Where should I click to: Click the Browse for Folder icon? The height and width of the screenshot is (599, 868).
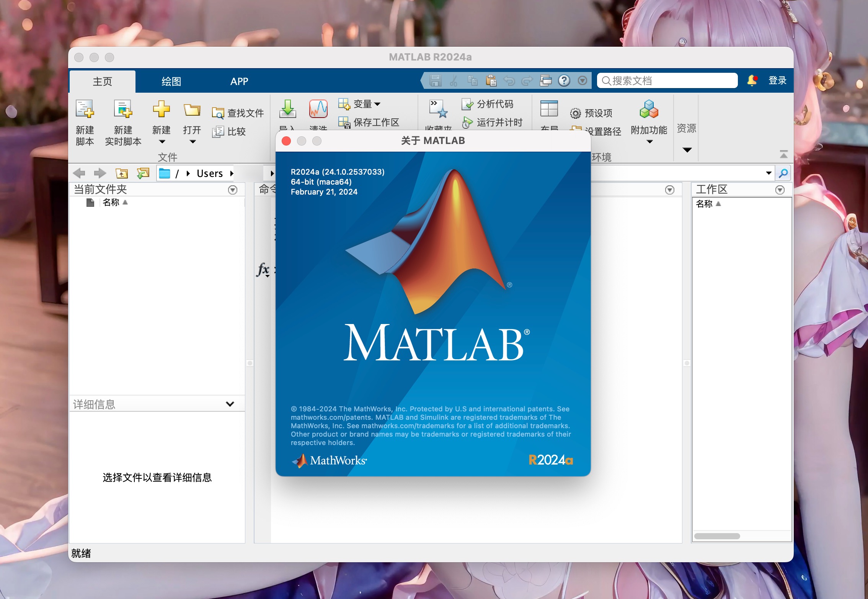point(143,173)
